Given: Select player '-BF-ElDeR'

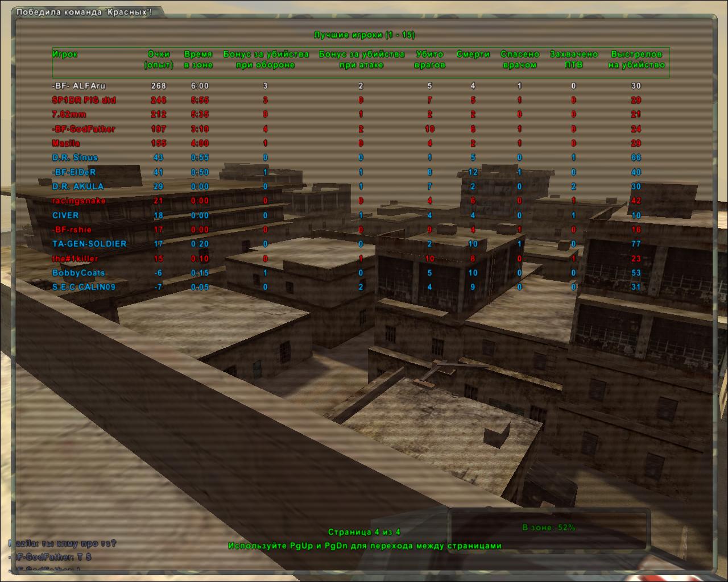Looking at the screenshot, I should pos(74,172).
